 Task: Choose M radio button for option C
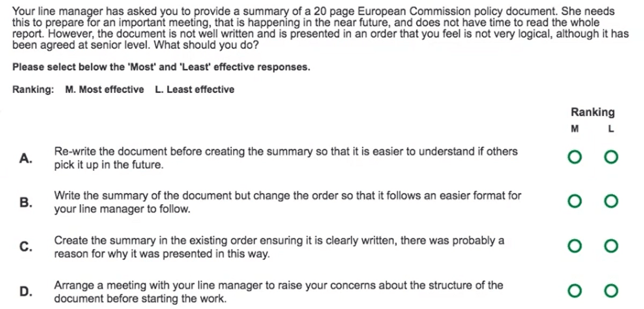point(575,246)
